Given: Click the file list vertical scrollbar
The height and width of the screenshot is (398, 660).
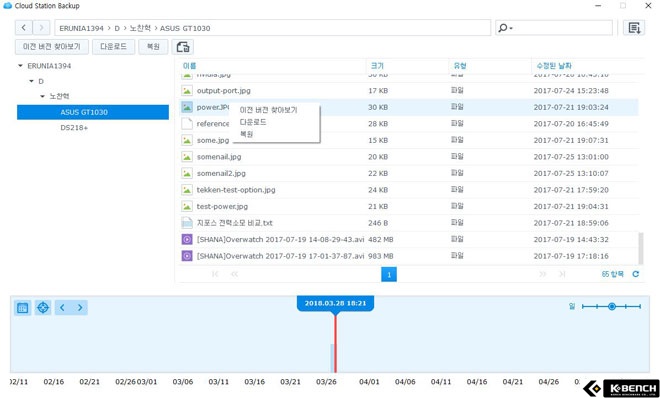Looking at the screenshot, I should 641,248.
